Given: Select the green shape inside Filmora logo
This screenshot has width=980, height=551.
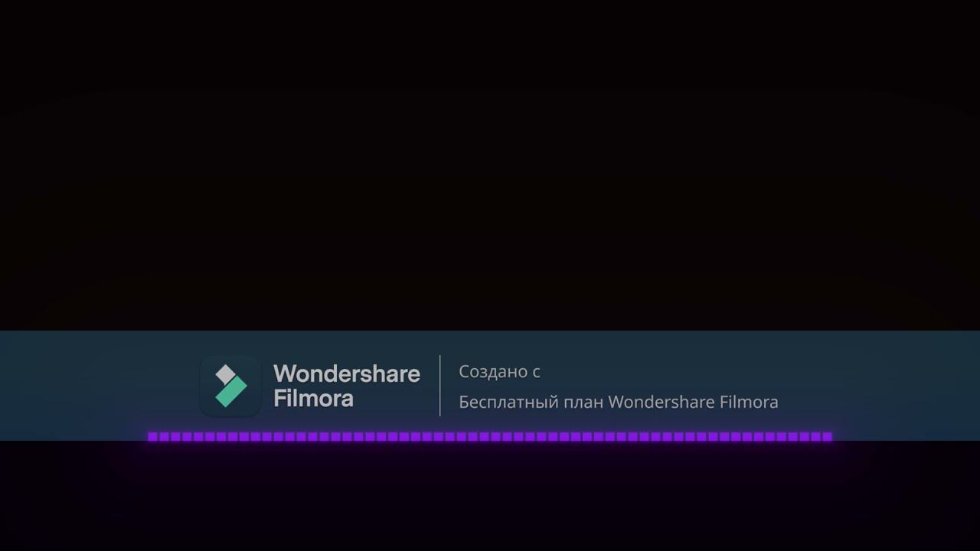Looking at the screenshot, I should point(232,391).
